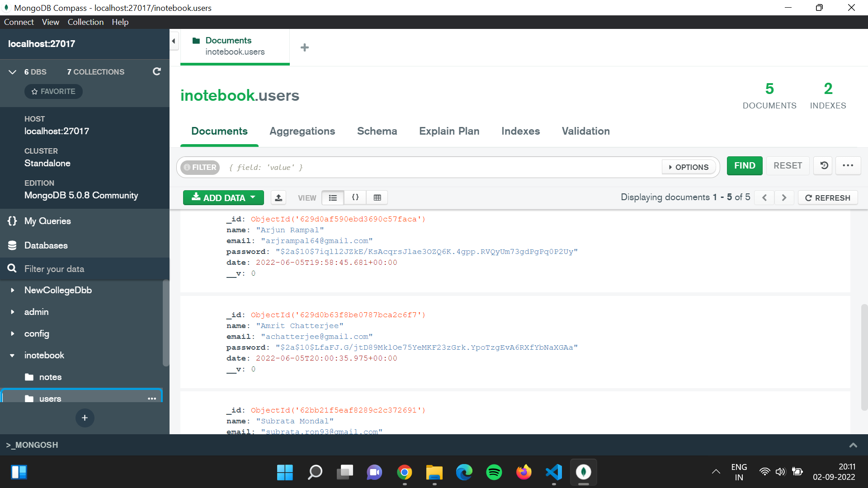Open the Explain Plan tab
Image resolution: width=868 pixels, height=488 pixels.
[449, 131]
